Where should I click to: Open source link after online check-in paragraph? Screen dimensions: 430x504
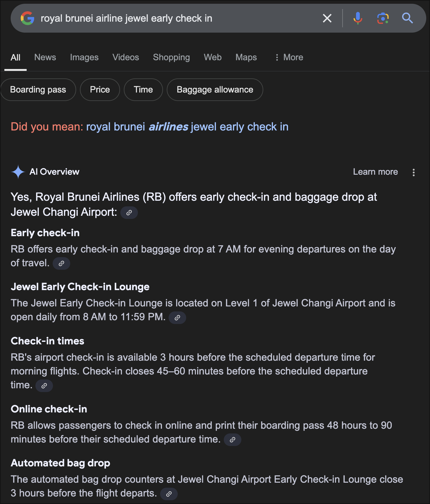(233, 440)
